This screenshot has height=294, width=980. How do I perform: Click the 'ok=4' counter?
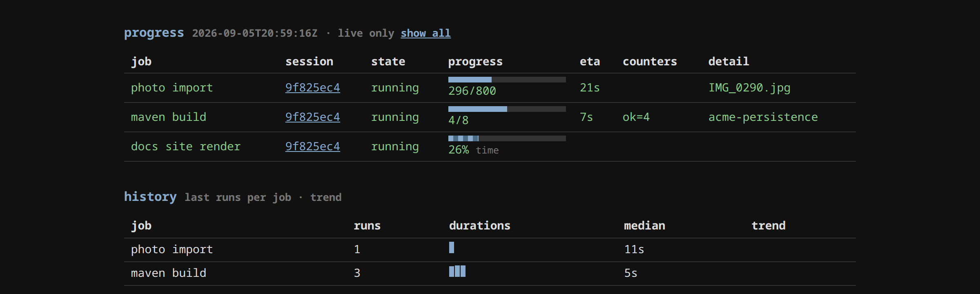636,117
